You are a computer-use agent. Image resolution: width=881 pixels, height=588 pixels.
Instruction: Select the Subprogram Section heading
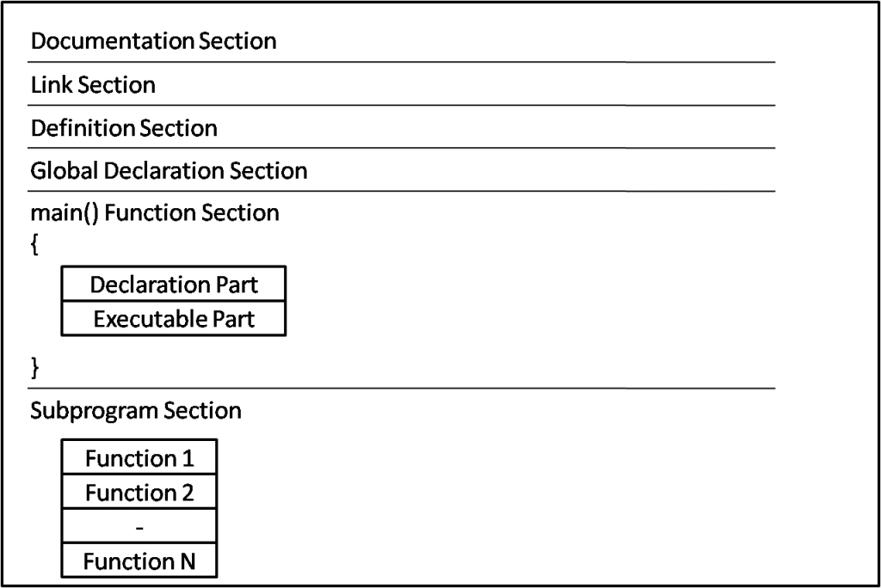click(135, 411)
